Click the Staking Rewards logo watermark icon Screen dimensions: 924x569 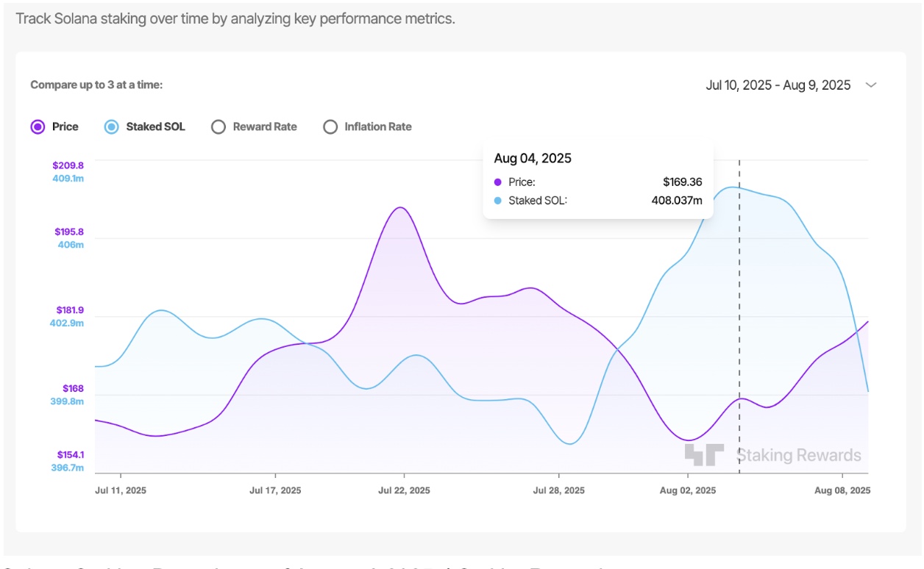click(706, 454)
